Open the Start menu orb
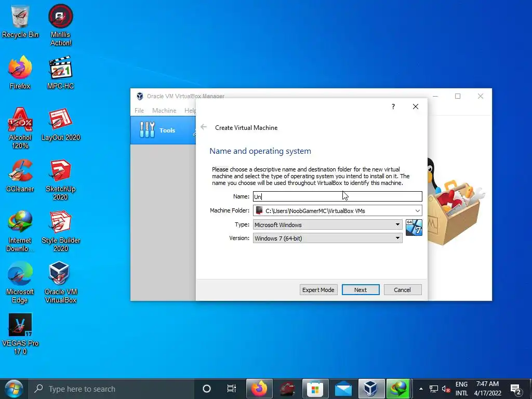 click(14, 389)
